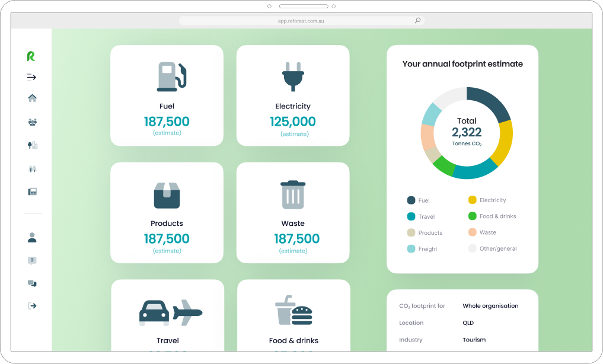603x364 pixels.
Task: Open the tree and buildings icon
Action: (32, 145)
